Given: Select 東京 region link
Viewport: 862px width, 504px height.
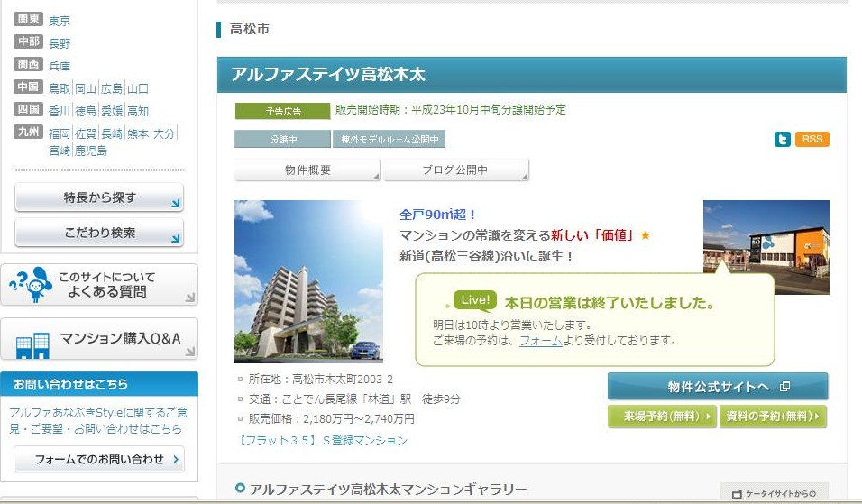Looking at the screenshot, I should click(x=60, y=21).
